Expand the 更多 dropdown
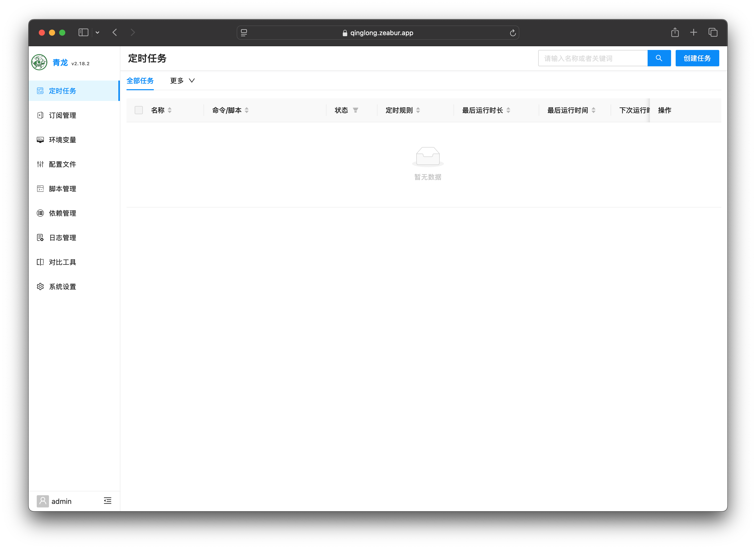Screen dimensions: 756x549 (182, 81)
